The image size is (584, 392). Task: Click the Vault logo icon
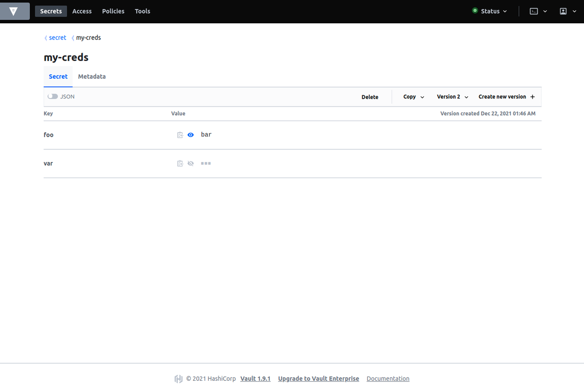(14, 11)
